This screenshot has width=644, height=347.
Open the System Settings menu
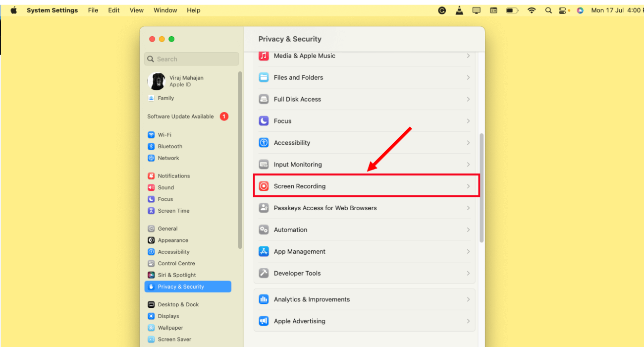pos(52,10)
